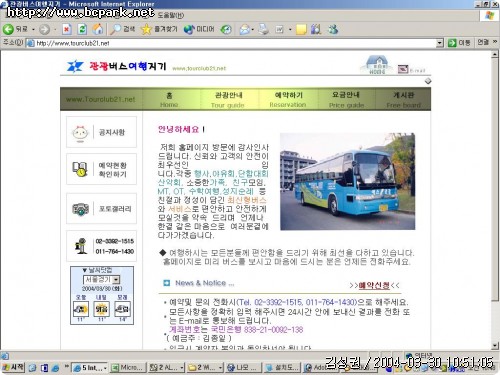Click the scroll up arrow of the page

495,54
